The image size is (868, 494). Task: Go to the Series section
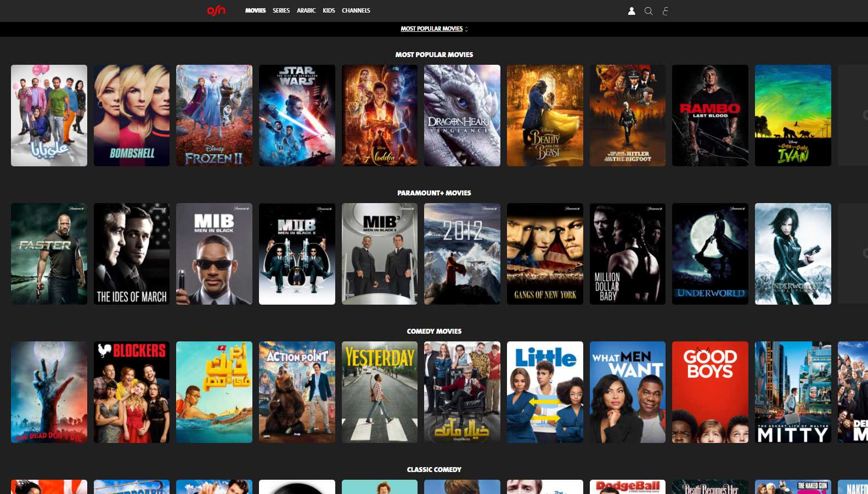281,10
